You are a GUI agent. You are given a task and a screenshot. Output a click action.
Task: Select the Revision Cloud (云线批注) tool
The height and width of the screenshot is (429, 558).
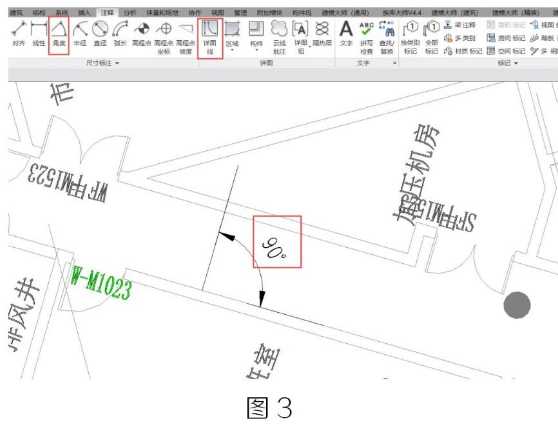coord(279,37)
